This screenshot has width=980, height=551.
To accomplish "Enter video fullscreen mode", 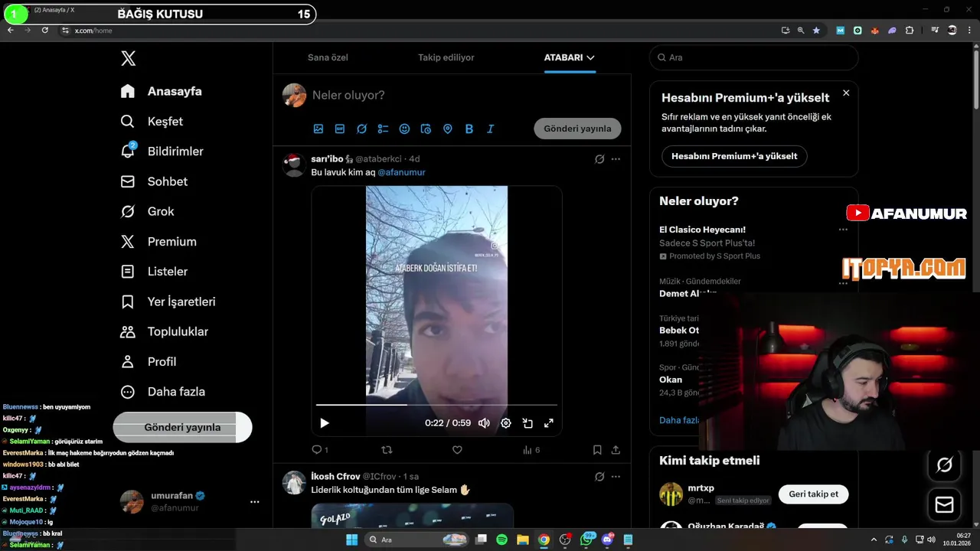I will 549,423.
